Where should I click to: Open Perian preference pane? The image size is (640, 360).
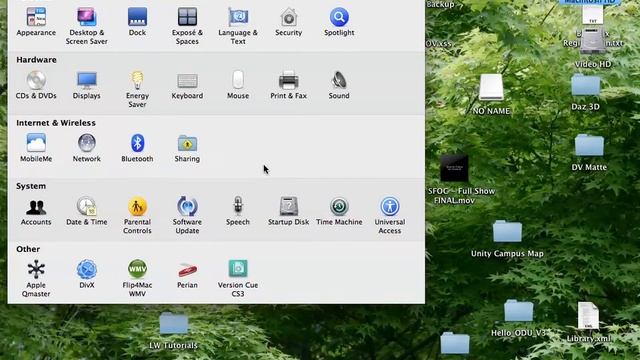(x=187, y=269)
